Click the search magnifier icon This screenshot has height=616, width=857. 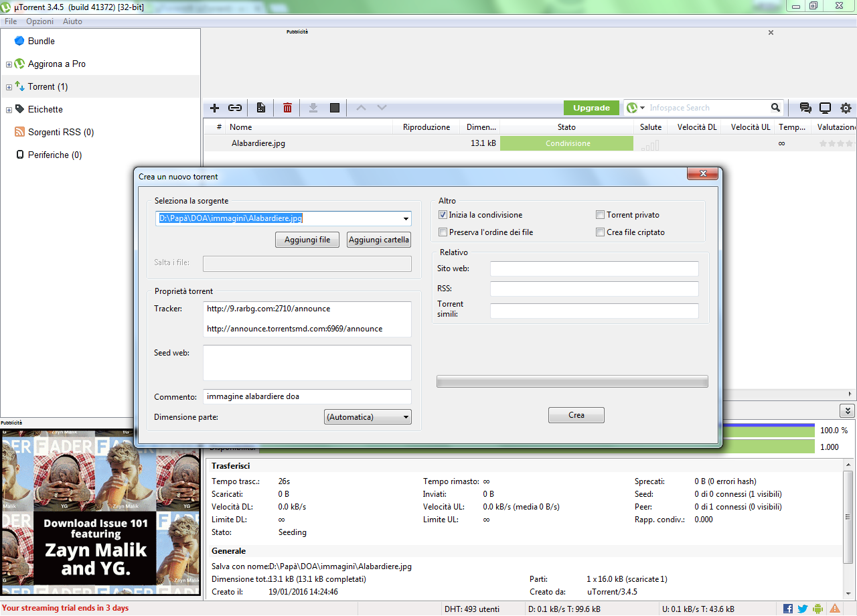(775, 108)
